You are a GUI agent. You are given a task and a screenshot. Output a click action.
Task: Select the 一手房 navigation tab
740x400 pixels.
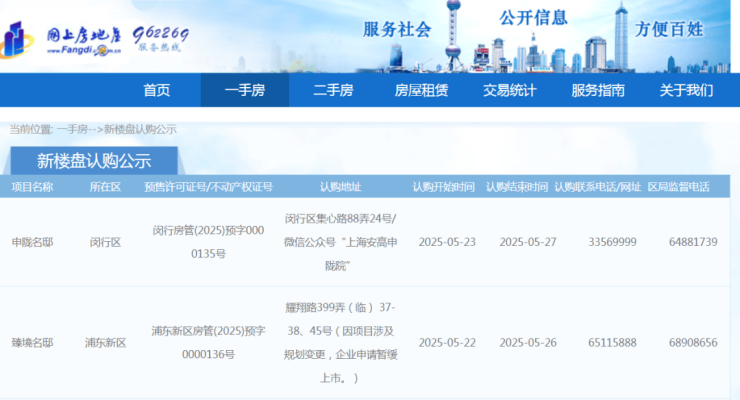coord(244,90)
